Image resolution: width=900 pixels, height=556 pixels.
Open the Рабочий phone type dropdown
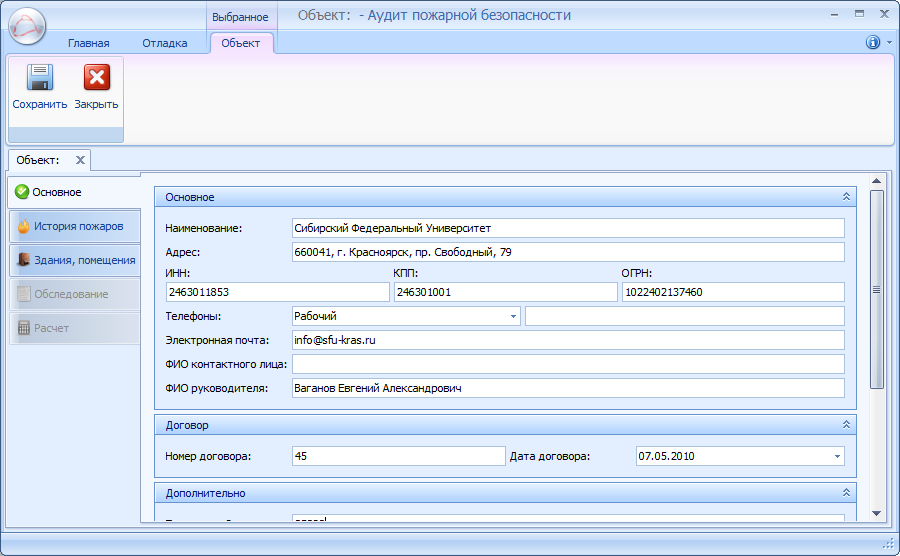pyautogui.click(x=513, y=316)
